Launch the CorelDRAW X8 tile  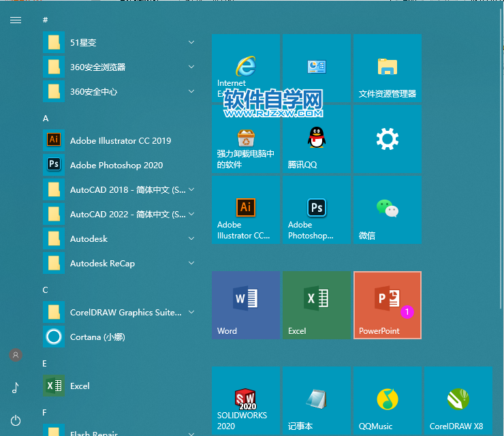pyautogui.click(x=458, y=400)
